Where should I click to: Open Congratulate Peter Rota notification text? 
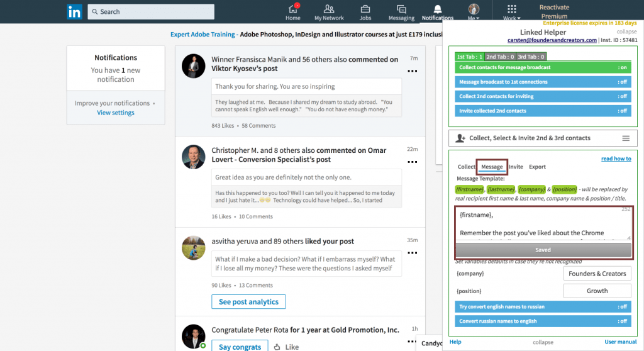[305, 330]
